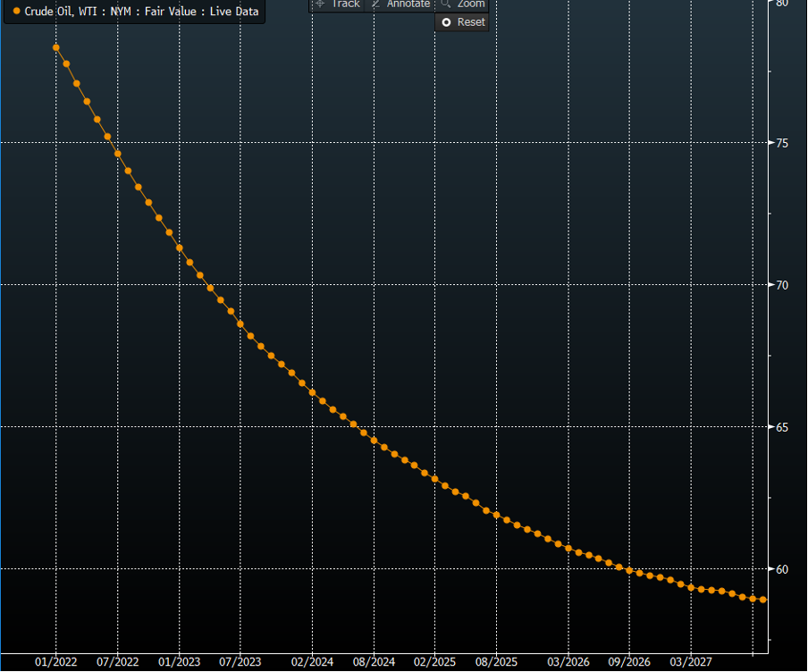Screen dimensions: 808x672
Task: Click the 02/2024 x-axis label
Action: pyautogui.click(x=312, y=662)
